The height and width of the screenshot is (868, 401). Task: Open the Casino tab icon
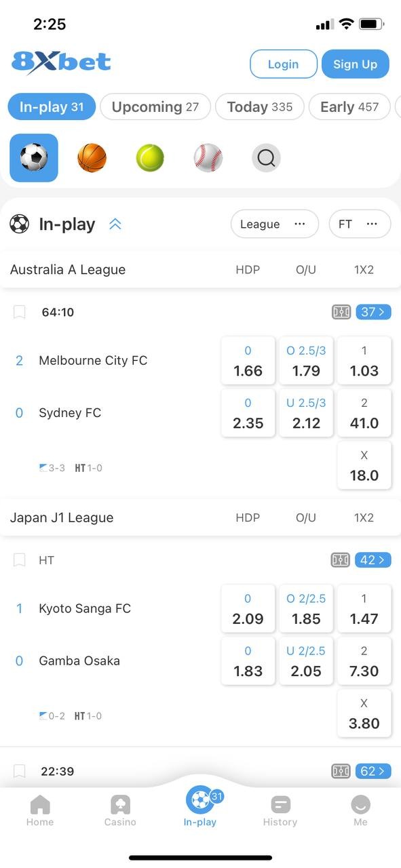tap(120, 805)
